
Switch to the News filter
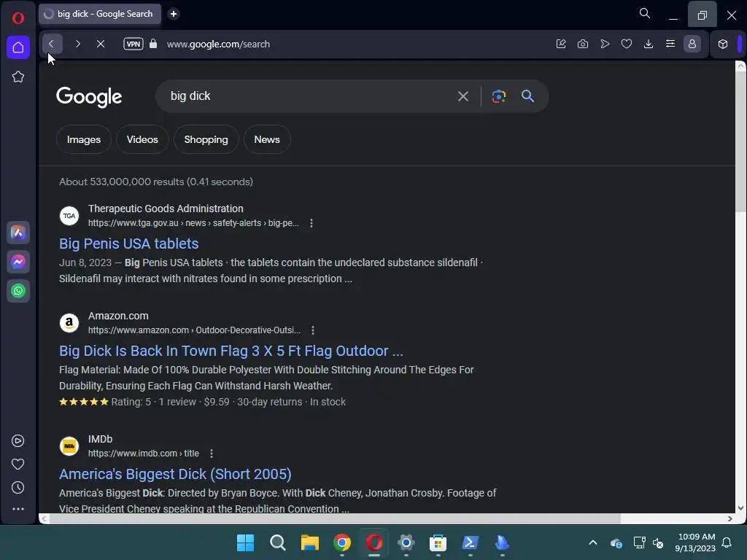pos(267,139)
